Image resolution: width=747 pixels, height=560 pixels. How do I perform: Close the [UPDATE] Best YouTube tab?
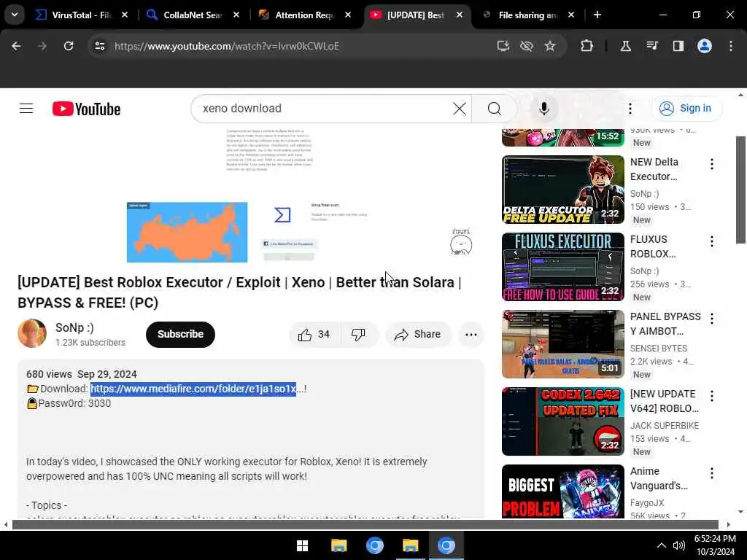(460, 15)
